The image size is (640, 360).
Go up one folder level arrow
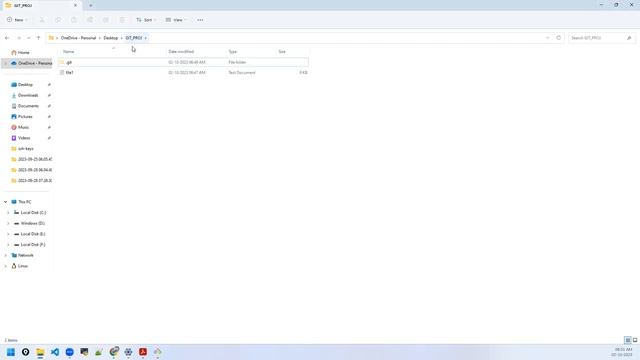click(38, 38)
